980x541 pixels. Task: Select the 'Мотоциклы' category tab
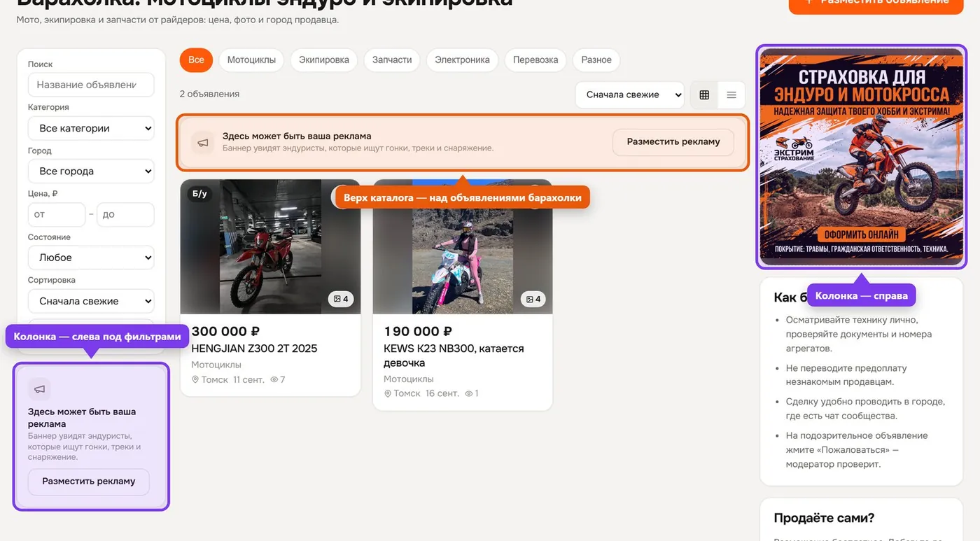point(251,60)
